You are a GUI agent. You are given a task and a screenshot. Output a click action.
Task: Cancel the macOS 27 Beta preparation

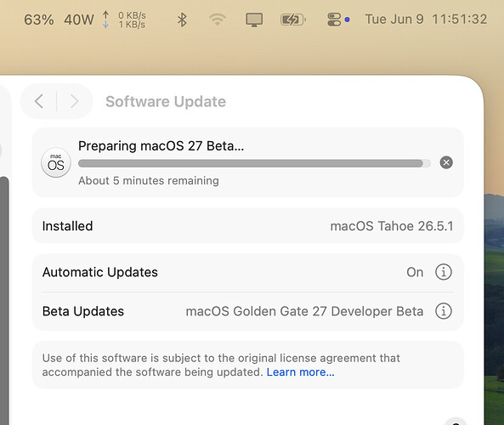(x=446, y=162)
